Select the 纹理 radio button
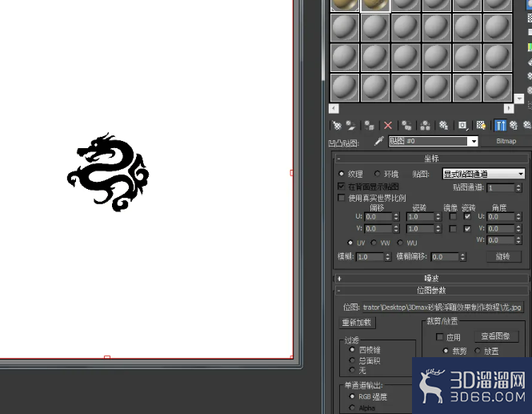532x414 pixels. [342, 174]
